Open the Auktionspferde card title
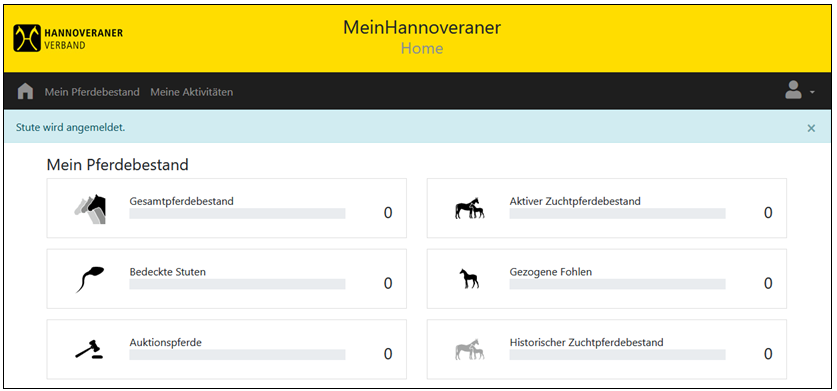 pos(165,342)
